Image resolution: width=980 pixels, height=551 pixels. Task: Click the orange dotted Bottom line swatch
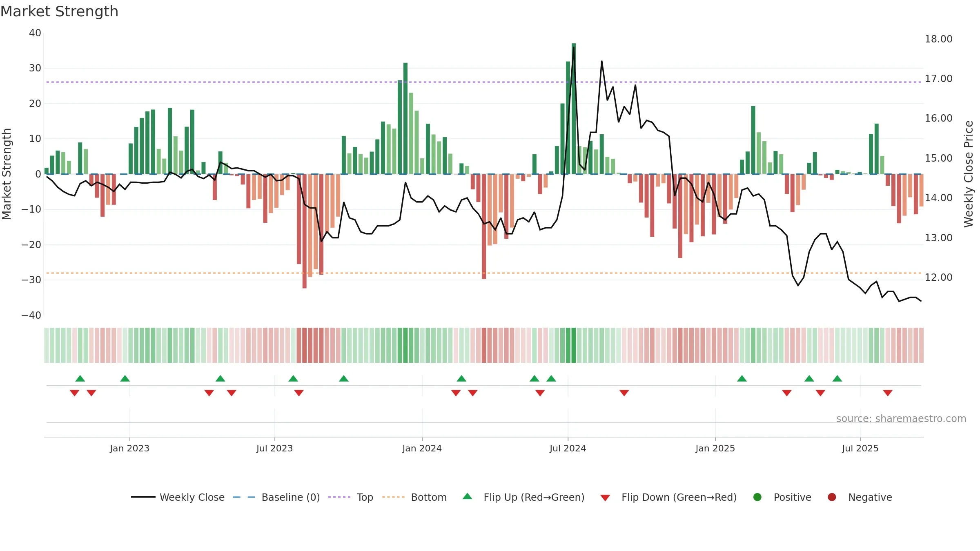tap(394, 497)
